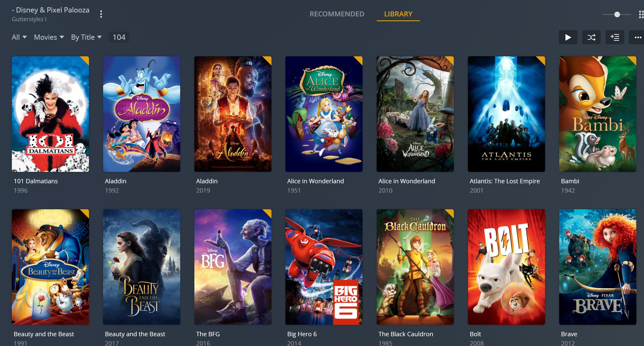Open the Bambi poster
644x346 pixels.
(x=597, y=114)
